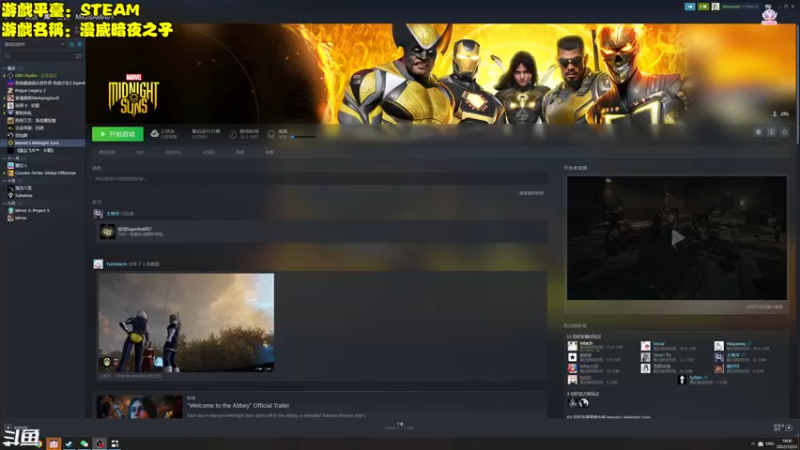The width and height of the screenshot is (800, 450).
Task: Play the developer broadcast video
Action: [677, 238]
